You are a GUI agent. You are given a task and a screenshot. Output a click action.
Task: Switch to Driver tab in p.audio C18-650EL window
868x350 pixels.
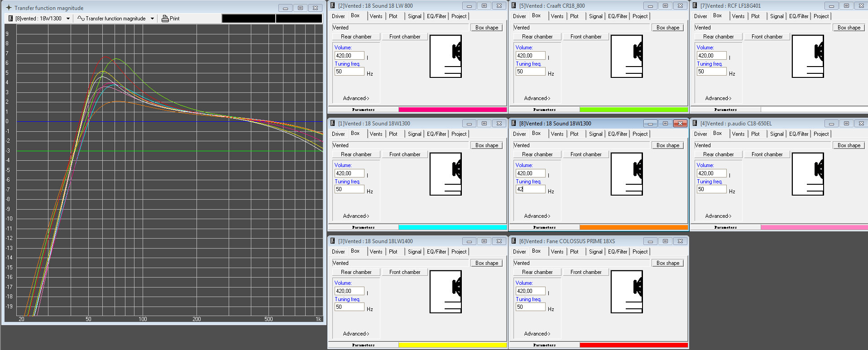pos(700,134)
